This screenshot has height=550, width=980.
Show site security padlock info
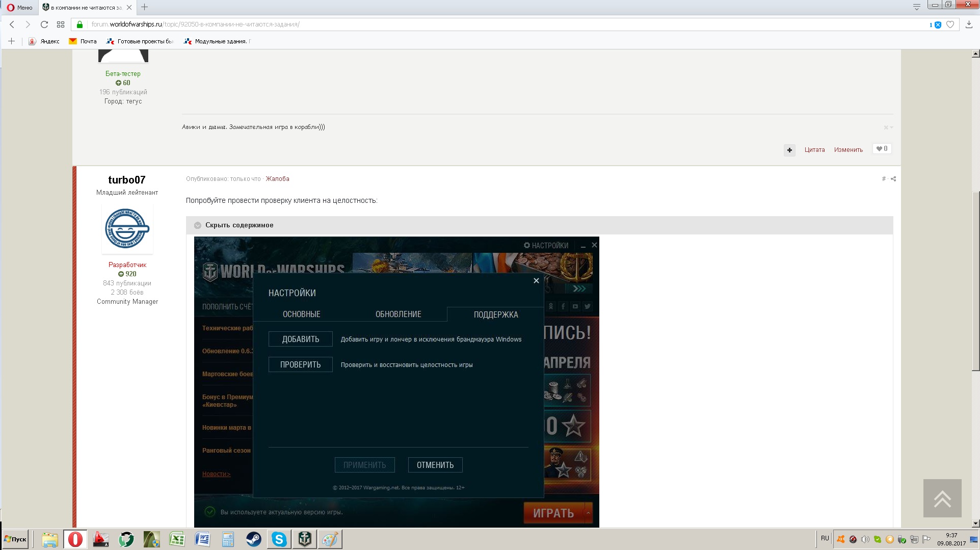tap(80, 24)
